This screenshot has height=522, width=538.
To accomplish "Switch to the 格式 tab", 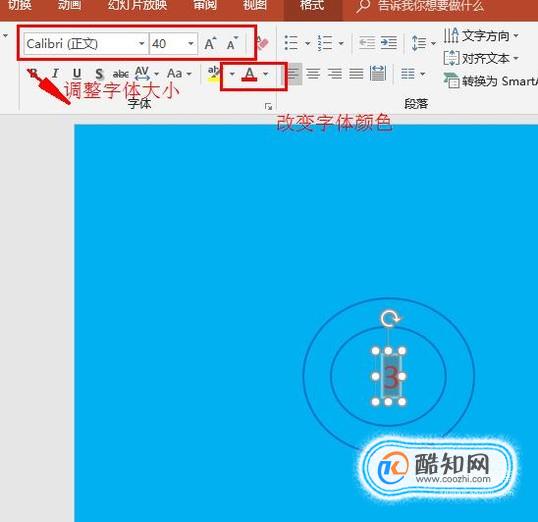I will pos(312,5).
